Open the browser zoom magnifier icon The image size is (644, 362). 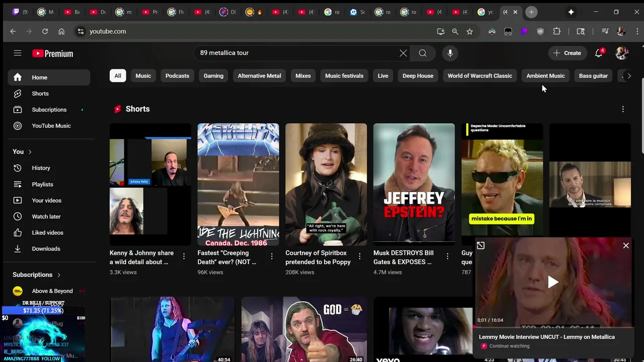455,31
